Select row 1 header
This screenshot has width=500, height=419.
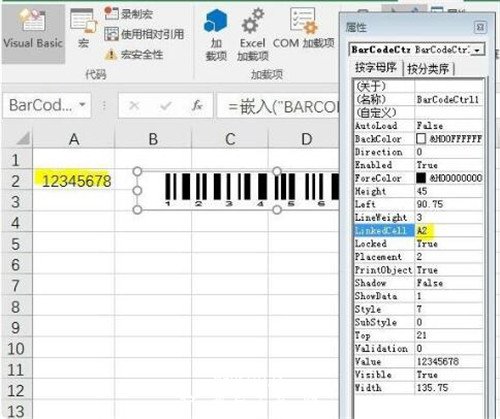click(x=16, y=160)
